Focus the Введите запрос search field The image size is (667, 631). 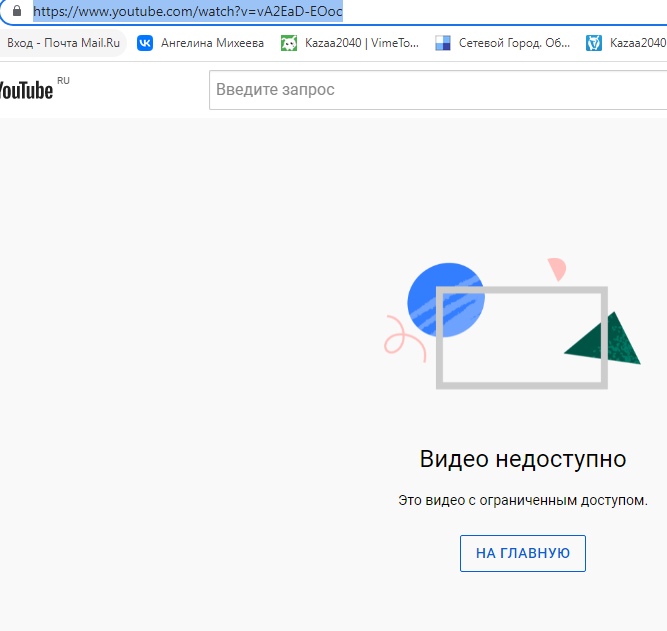click(435, 90)
